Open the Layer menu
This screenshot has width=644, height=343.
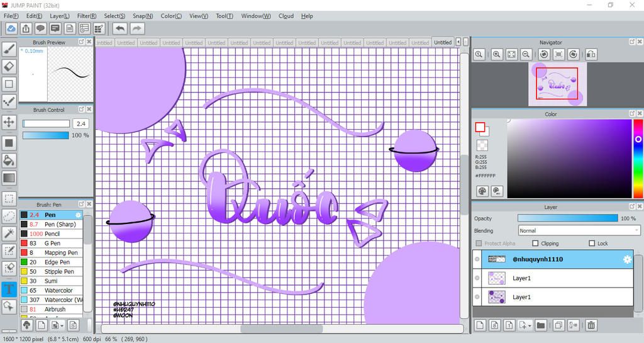tap(60, 16)
